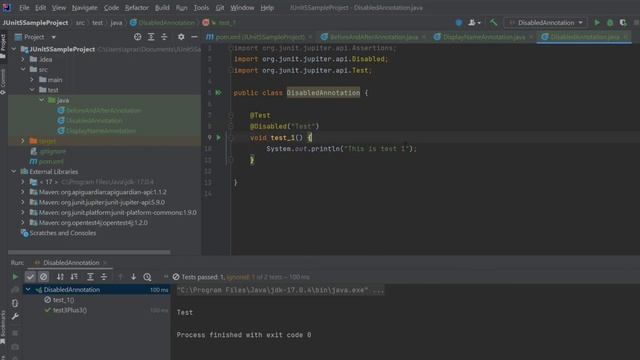Open the Build menu
Image resolution: width=640 pixels, height=360 pixels.
pos(162,8)
